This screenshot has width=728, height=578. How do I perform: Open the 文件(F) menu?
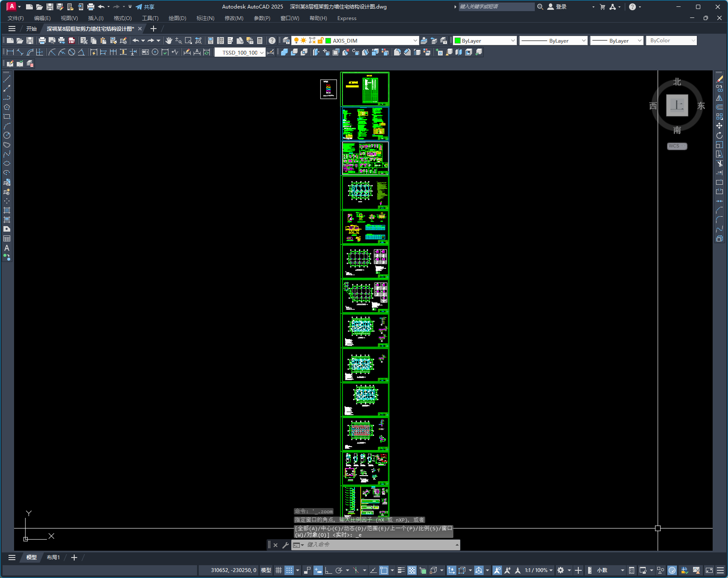(x=16, y=18)
